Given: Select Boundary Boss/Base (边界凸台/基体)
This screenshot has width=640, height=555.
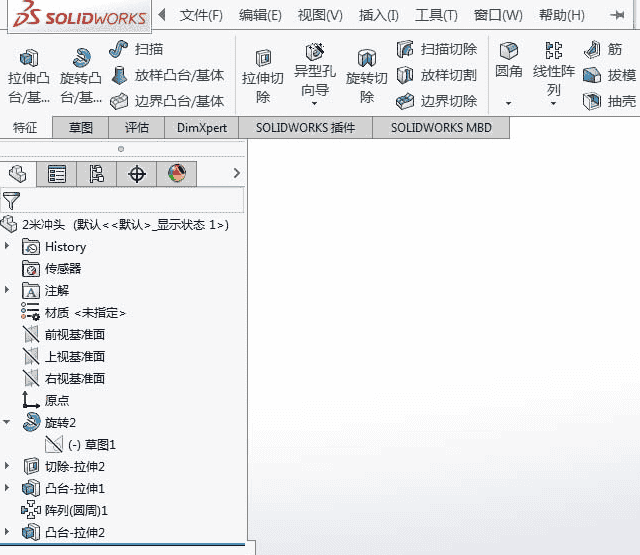Looking at the screenshot, I should 168,101.
